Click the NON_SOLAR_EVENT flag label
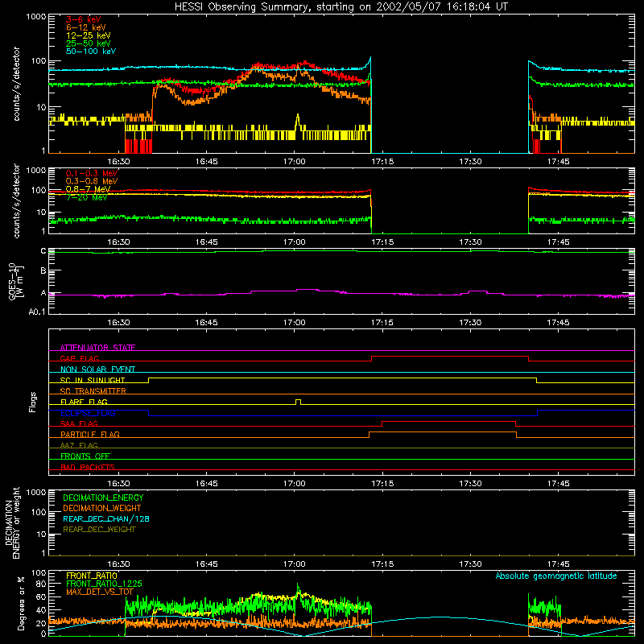 pyautogui.click(x=97, y=369)
